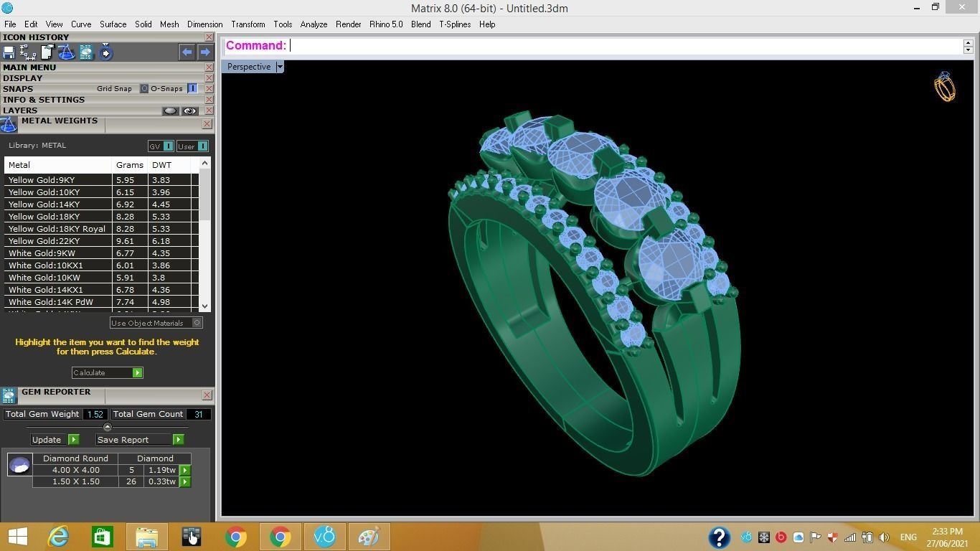Click the Metal Weights panel scale icon
The image size is (980, 551).
(9, 125)
